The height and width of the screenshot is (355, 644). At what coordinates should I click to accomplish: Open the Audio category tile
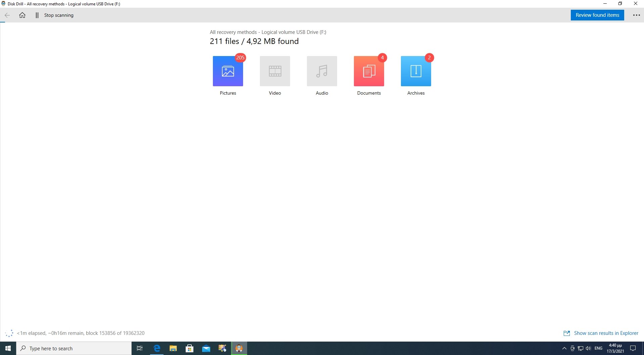point(322,71)
